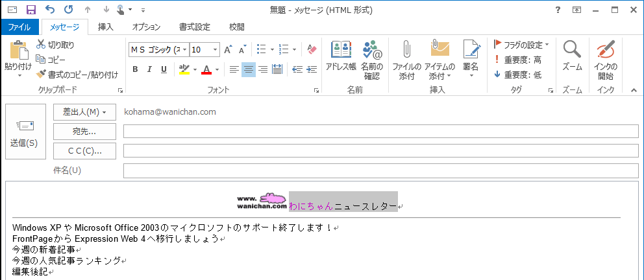The width and height of the screenshot is (644, 280).
Task: Open the 署名 signature menu
Action: click(471, 60)
